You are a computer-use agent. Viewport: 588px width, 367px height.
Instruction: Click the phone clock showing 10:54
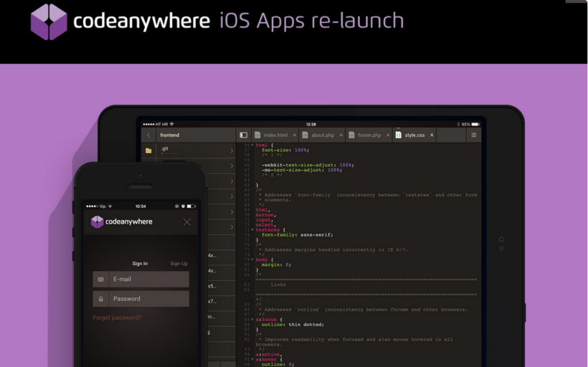(x=141, y=206)
